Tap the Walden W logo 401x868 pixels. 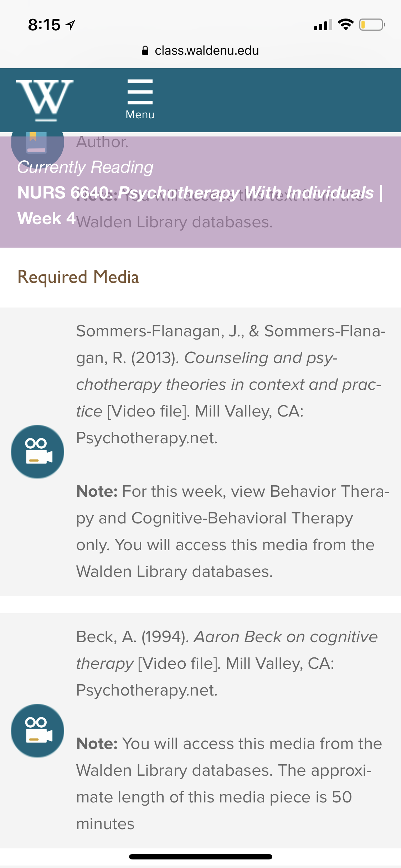tap(45, 100)
